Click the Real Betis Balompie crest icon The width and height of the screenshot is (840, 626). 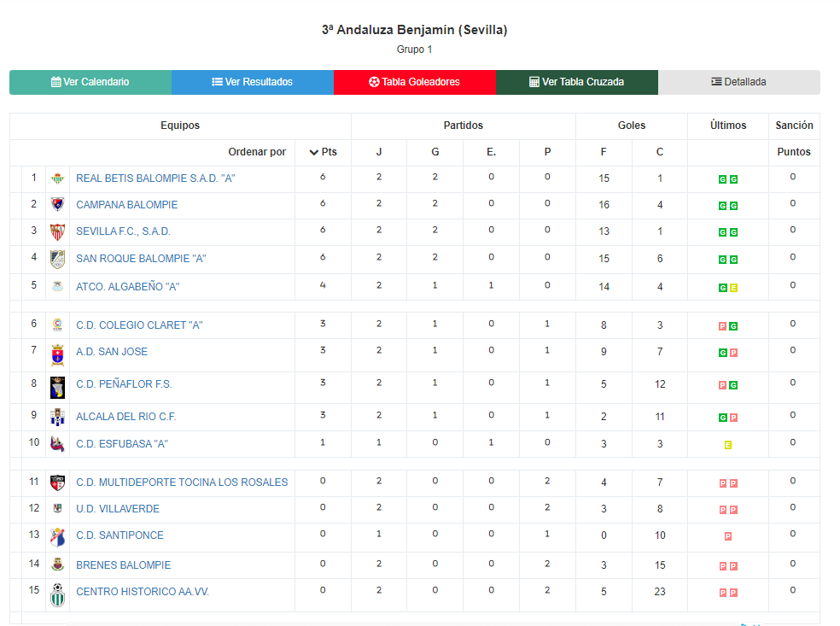click(57, 178)
